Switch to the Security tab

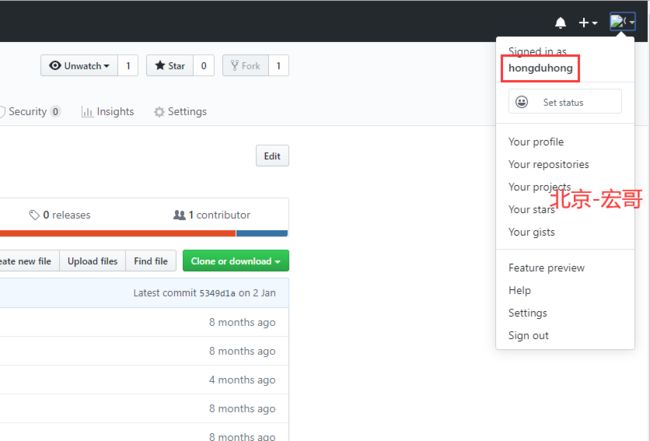tap(30, 111)
